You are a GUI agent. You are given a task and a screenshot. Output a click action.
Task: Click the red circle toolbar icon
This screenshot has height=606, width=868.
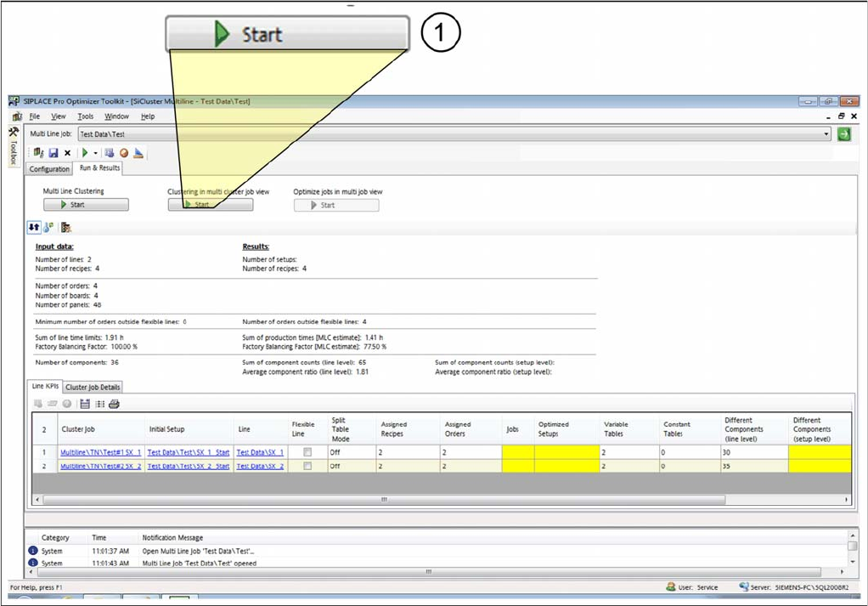click(124, 153)
